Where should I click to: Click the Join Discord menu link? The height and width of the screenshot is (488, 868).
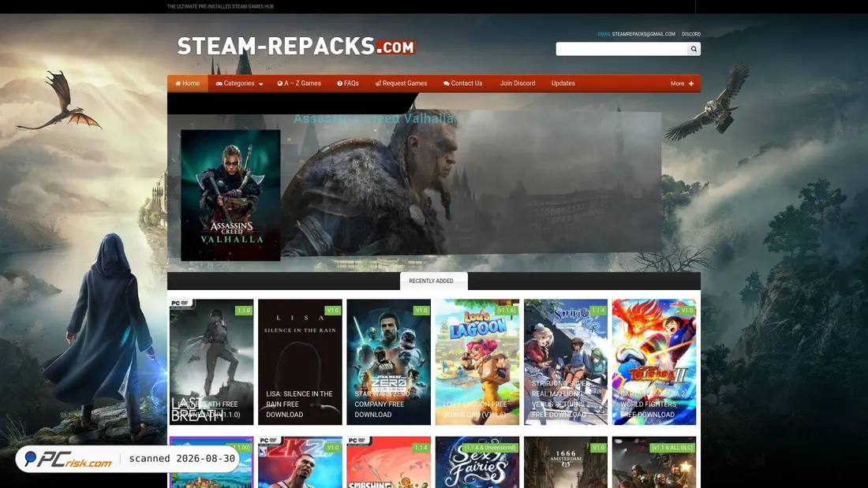click(518, 84)
